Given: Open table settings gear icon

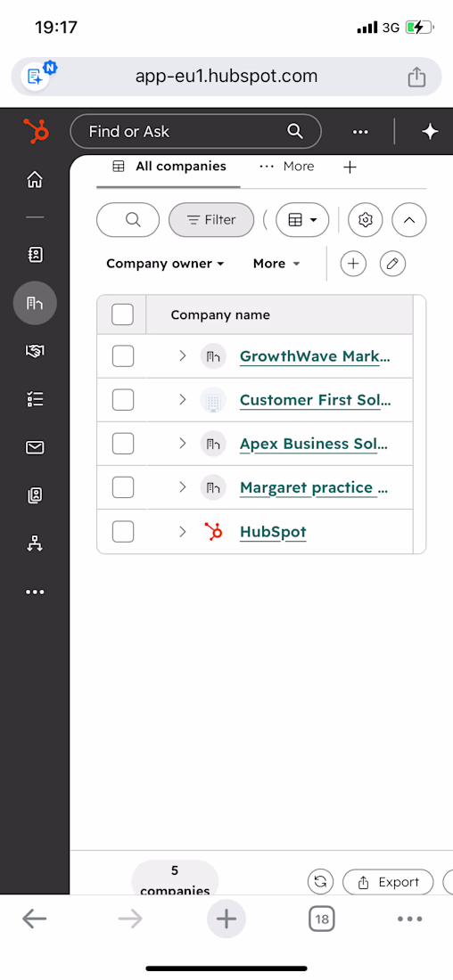Looking at the screenshot, I should coord(366,220).
